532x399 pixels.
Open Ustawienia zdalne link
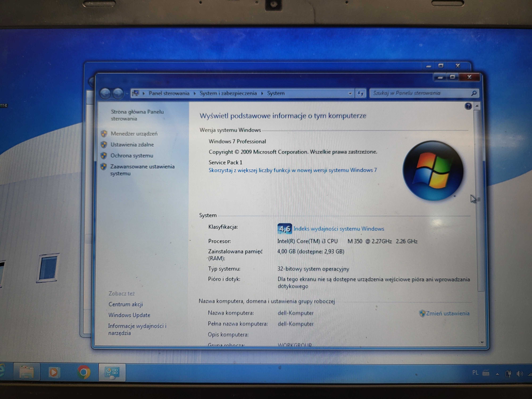tap(132, 145)
